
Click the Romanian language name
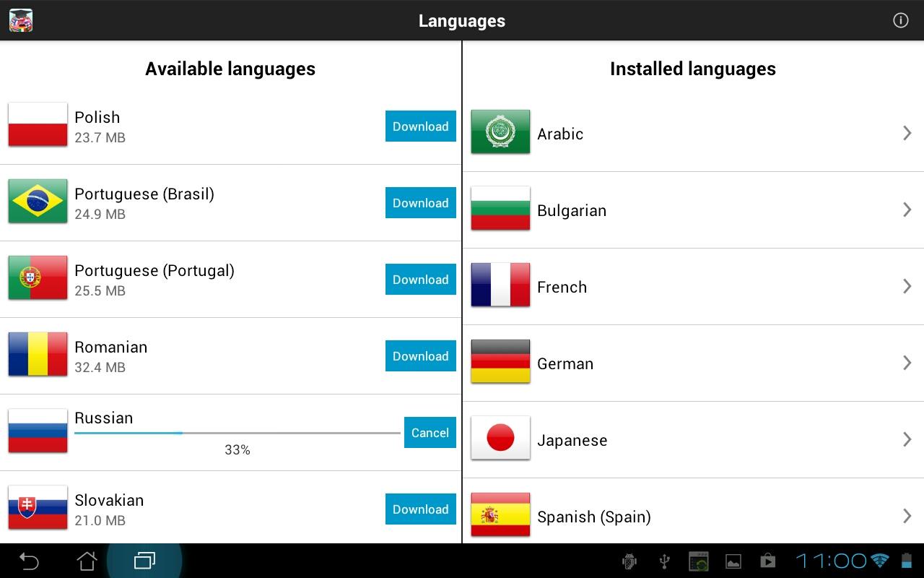pyautogui.click(x=111, y=347)
